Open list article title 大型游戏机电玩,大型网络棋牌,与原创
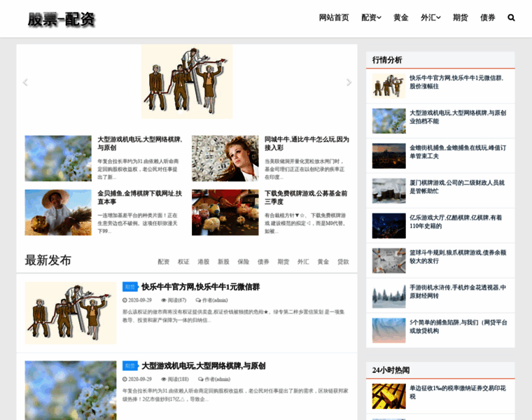 pyautogui.click(x=203, y=366)
